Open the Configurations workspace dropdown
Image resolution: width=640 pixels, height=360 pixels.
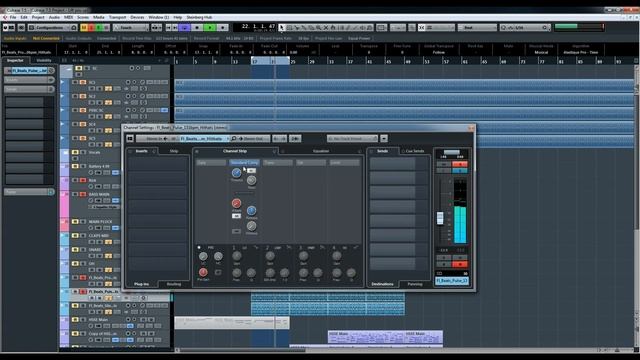tap(52, 27)
